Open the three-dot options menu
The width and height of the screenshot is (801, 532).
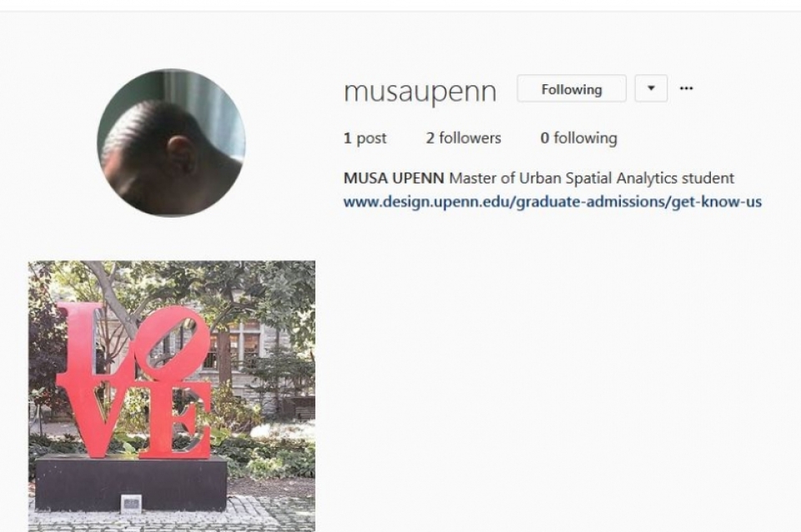(686, 89)
